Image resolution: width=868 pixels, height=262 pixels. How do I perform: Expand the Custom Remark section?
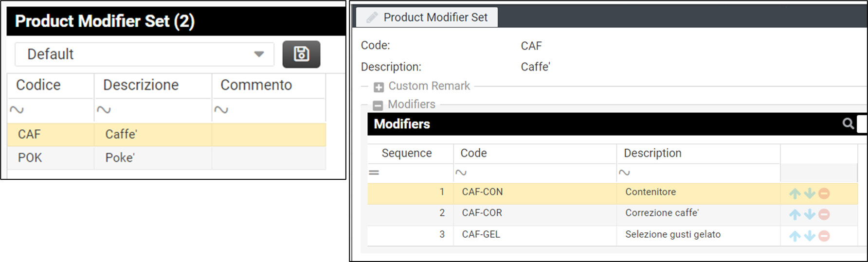point(379,87)
